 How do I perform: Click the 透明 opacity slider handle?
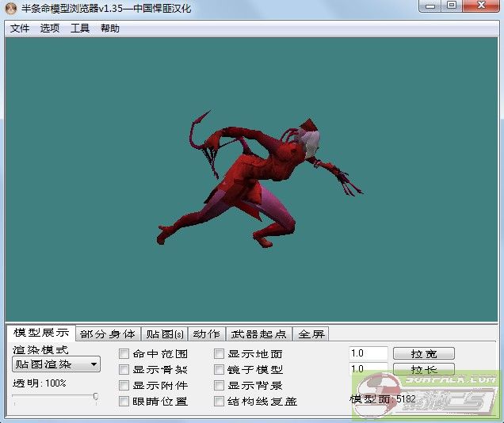[95, 396]
